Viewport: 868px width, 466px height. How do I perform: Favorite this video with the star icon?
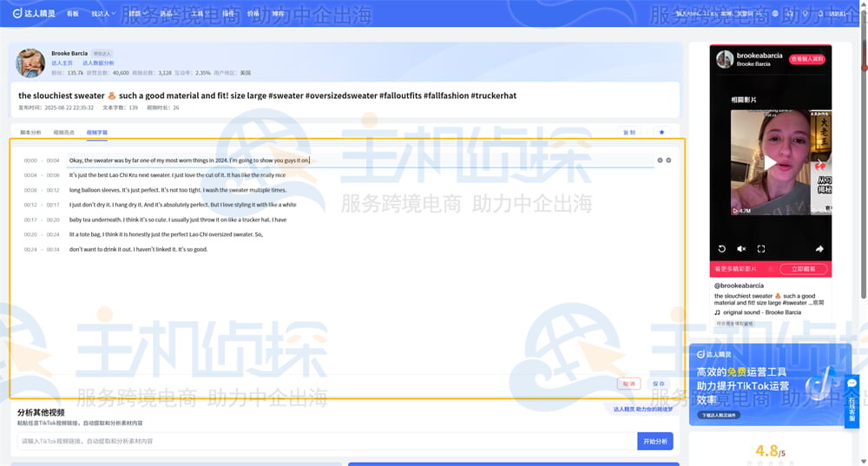pos(661,133)
